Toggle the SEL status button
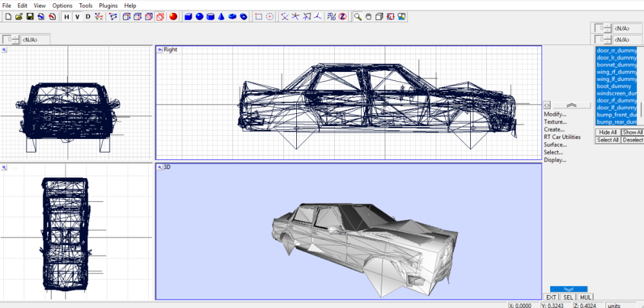Image resolution: width=644 pixels, height=308 pixels. tap(568, 297)
